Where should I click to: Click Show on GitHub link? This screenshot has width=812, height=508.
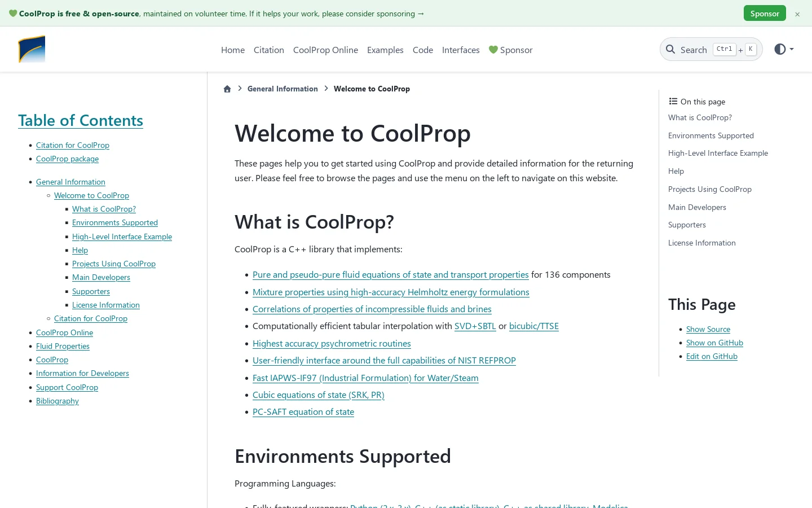point(714,343)
